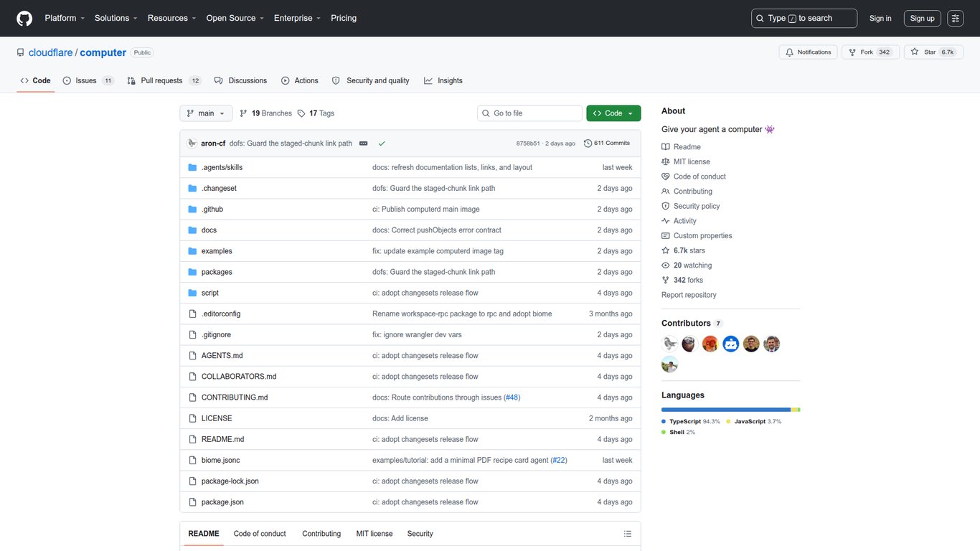Image resolution: width=980 pixels, height=551 pixels.
Task: Switch to the Issues tab
Action: coord(88,80)
